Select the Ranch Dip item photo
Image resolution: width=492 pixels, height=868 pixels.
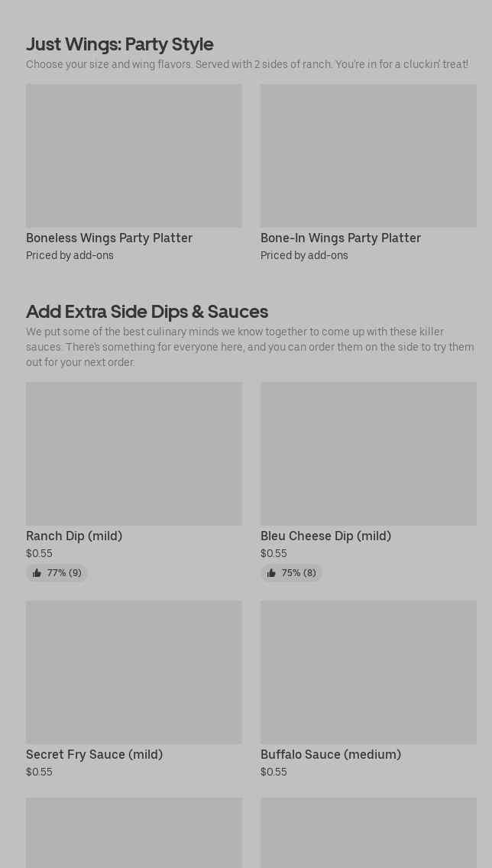[134, 454]
